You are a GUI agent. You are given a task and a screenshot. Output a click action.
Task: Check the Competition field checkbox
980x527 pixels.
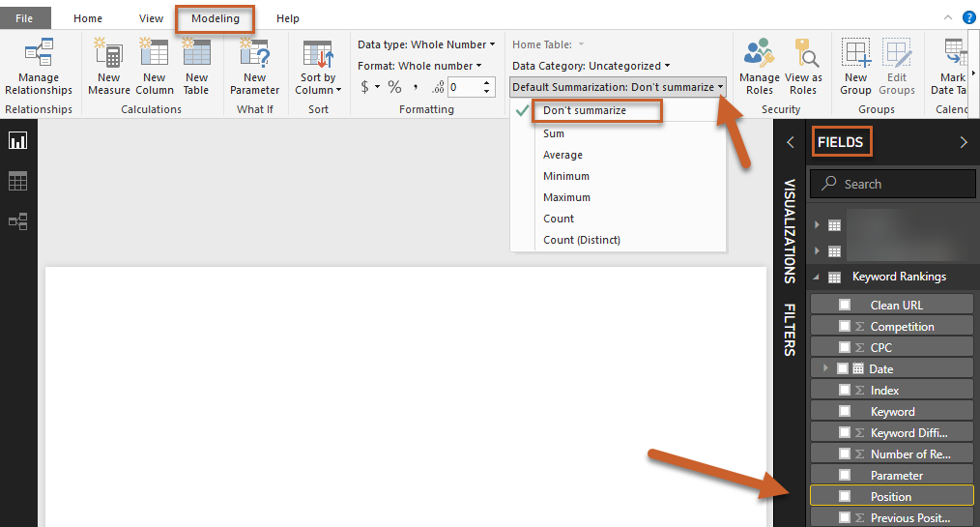coord(845,327)
